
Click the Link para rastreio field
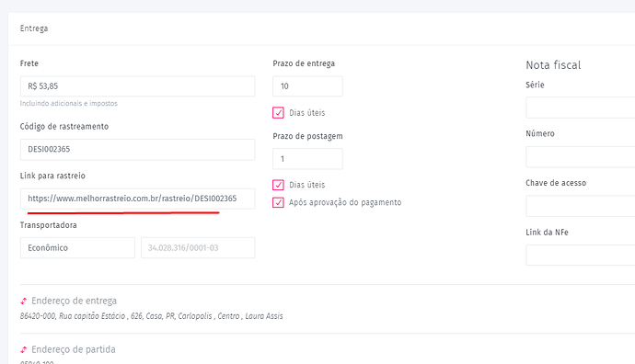tap(138, 199)
